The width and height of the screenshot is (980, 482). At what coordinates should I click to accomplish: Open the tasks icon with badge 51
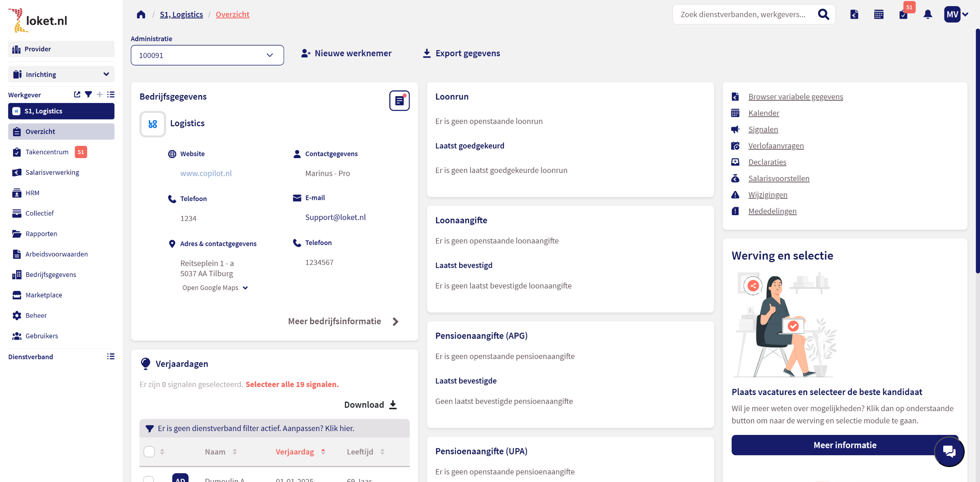[x=903, y=15]
